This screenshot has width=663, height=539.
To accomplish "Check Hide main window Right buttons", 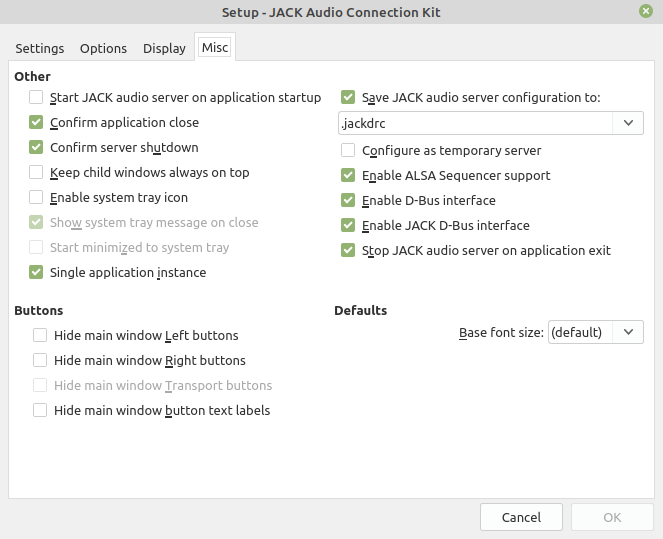I will 40,360.
